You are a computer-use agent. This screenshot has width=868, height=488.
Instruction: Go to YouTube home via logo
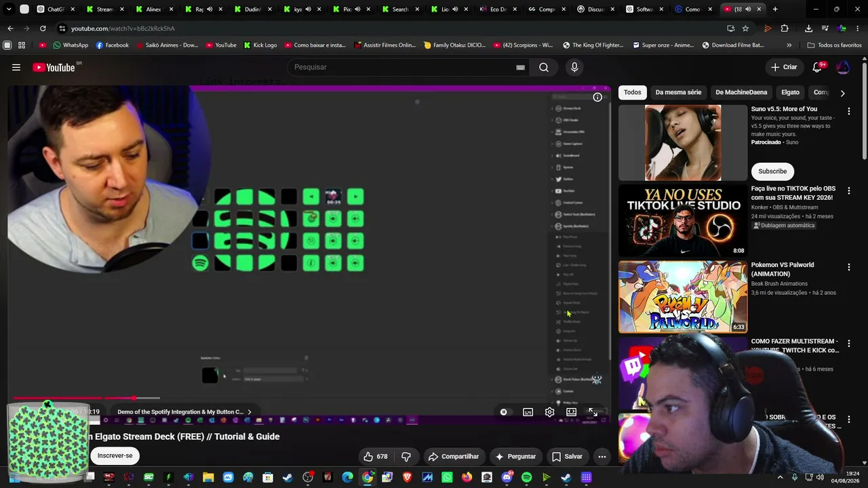coord(54,67)
